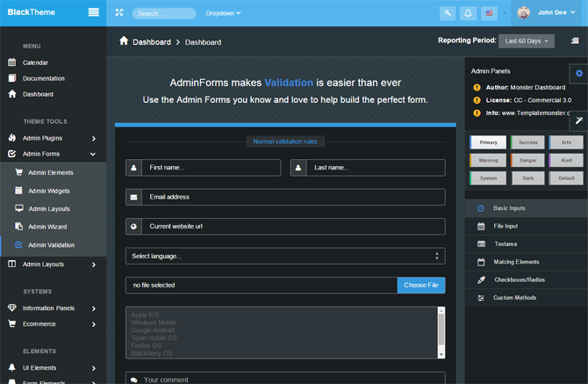Click the Ecommerce cart icon
This screenshot has height=384, width=588.
pyautogui.click(x=12, y=323)
